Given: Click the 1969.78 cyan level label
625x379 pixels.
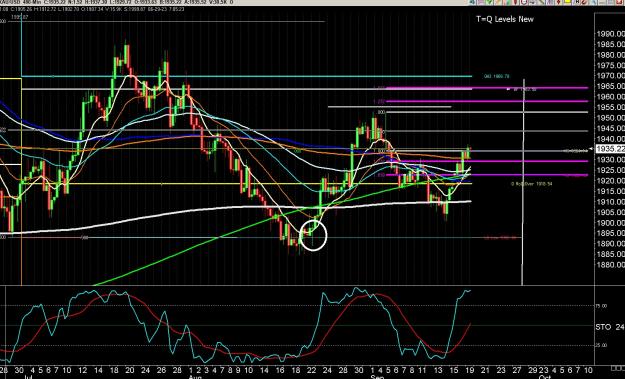Looking at the screenshot, I should 497,76.
